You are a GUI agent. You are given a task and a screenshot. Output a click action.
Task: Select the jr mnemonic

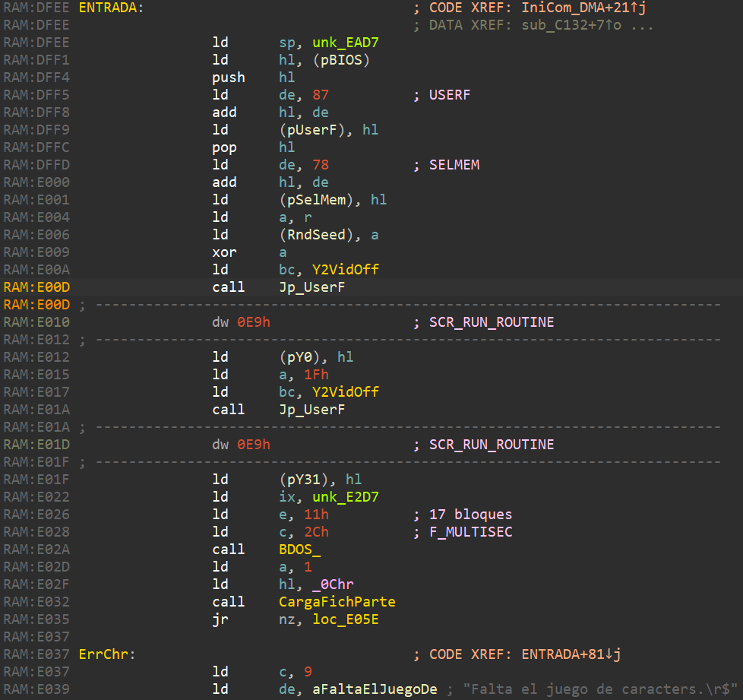[x=220, y=619]
